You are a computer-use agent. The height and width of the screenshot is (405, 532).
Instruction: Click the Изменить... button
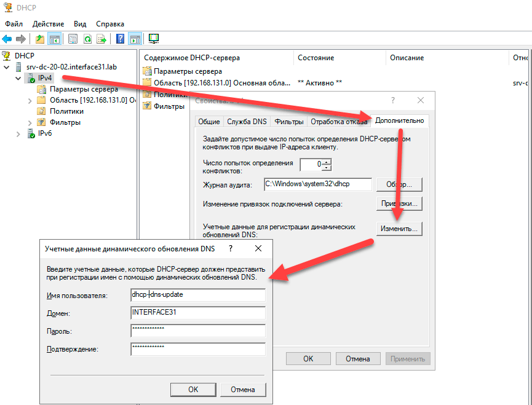click(399, 229)
